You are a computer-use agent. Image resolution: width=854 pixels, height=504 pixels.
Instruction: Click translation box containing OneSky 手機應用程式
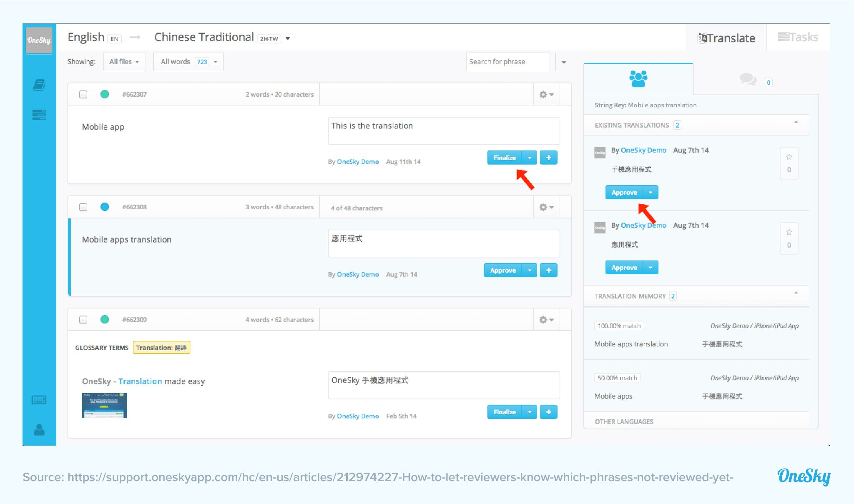tap(444, 385)
